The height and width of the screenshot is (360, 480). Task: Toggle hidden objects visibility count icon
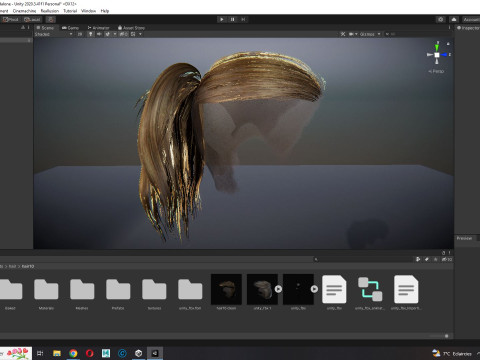[123, 34]
